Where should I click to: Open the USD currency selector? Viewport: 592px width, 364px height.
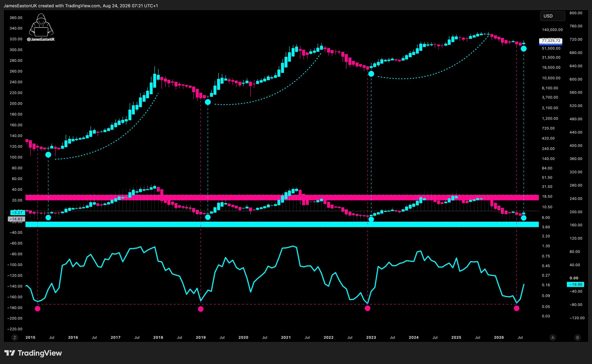(552, 16)
